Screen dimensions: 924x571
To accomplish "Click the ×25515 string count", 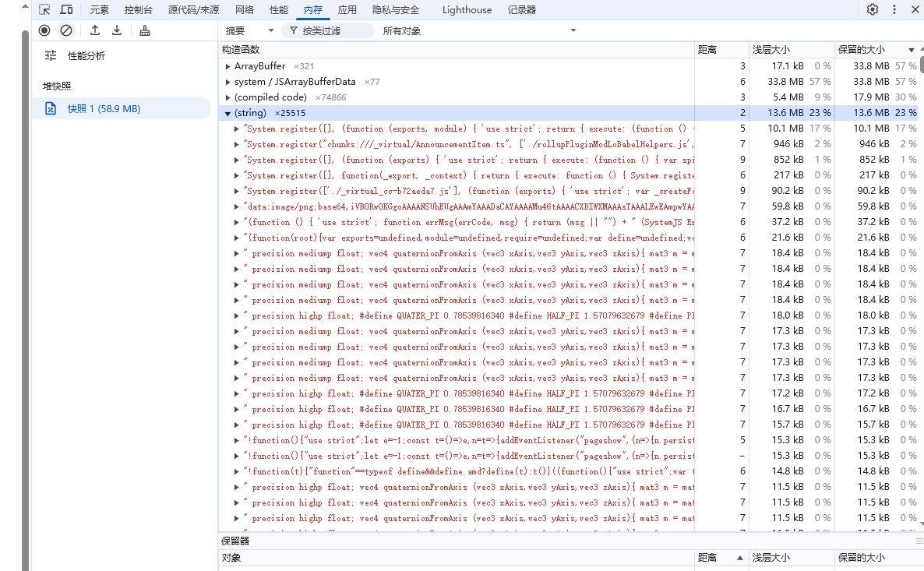I will pyautogui.click(x=290, y=113).
